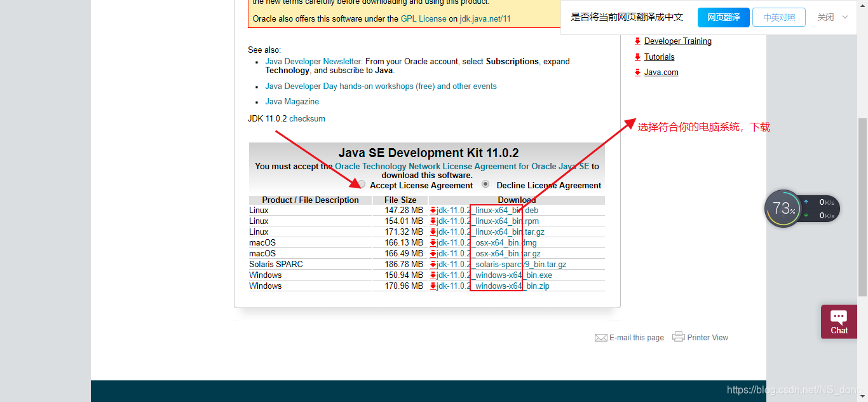Click the 网页翻译 translate button
Image resolution: width=868 pixels, height=402 pixels.
(x=724, y=17)
